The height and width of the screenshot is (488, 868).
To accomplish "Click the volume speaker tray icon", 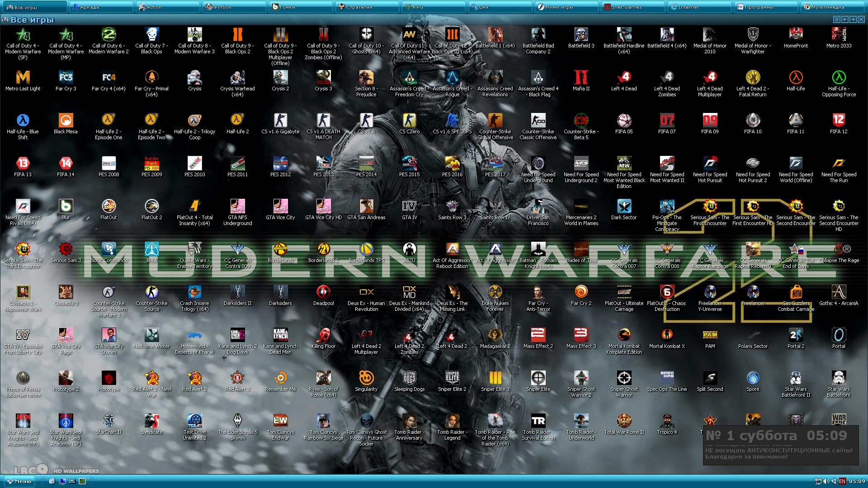I will coord(826,481).
